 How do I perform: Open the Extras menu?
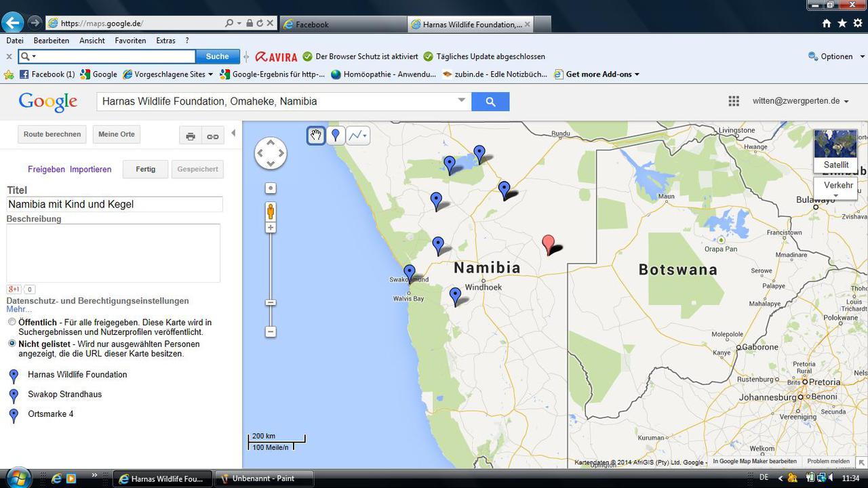(165, 41)
